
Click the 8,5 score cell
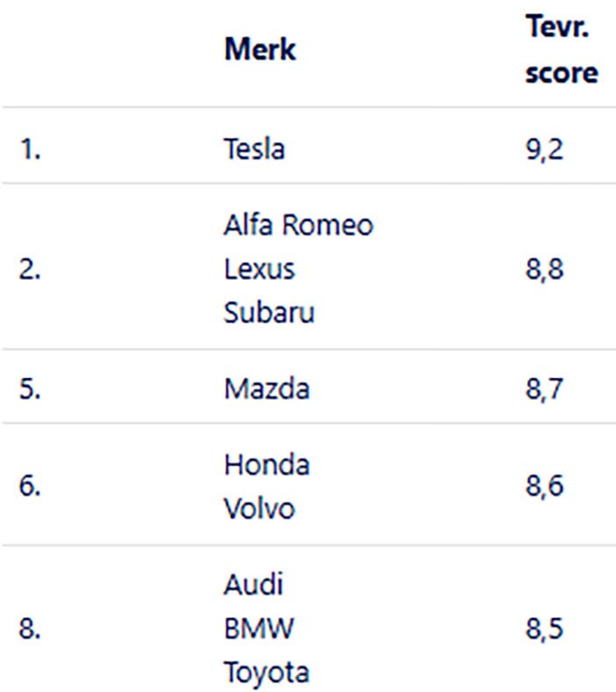click(544, 628)
